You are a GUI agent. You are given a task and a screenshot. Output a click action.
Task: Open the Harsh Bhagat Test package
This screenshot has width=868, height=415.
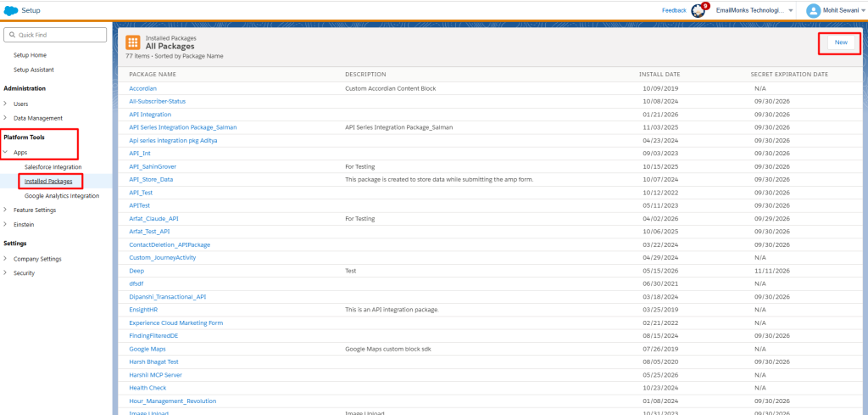[x=154, y=362]
